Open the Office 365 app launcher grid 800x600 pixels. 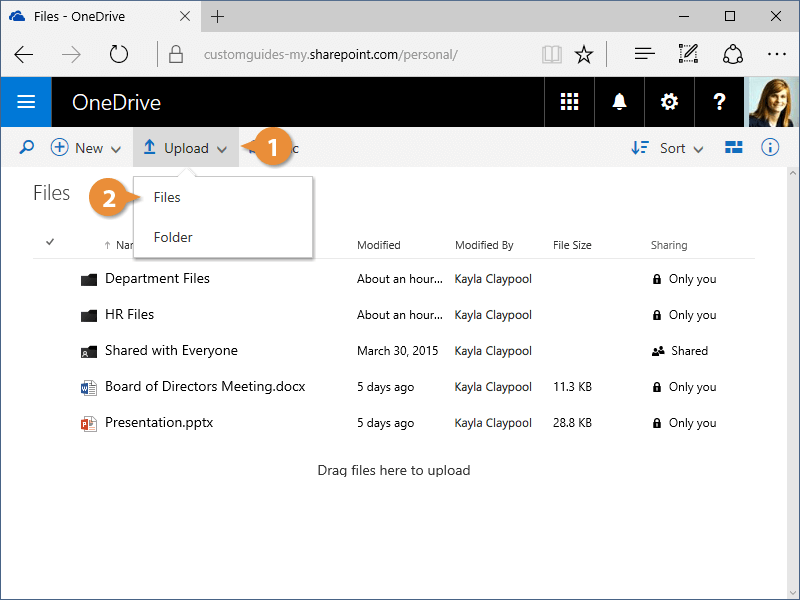569,102
